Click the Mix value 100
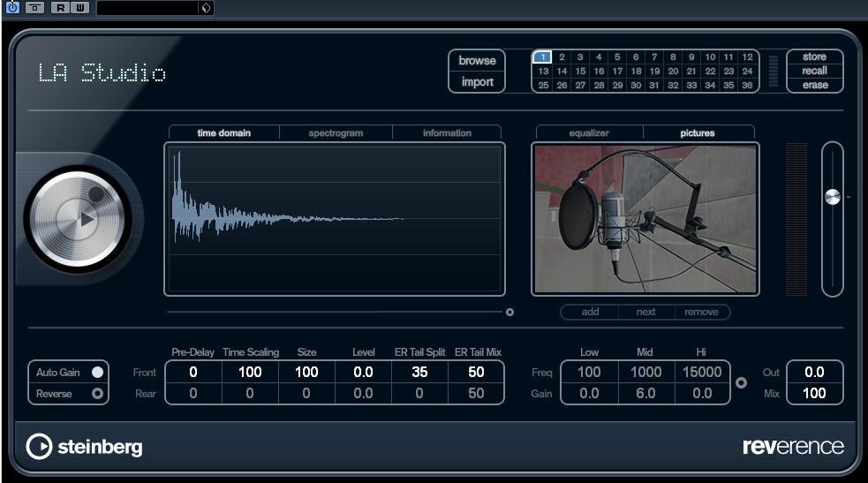 [814, 393]
